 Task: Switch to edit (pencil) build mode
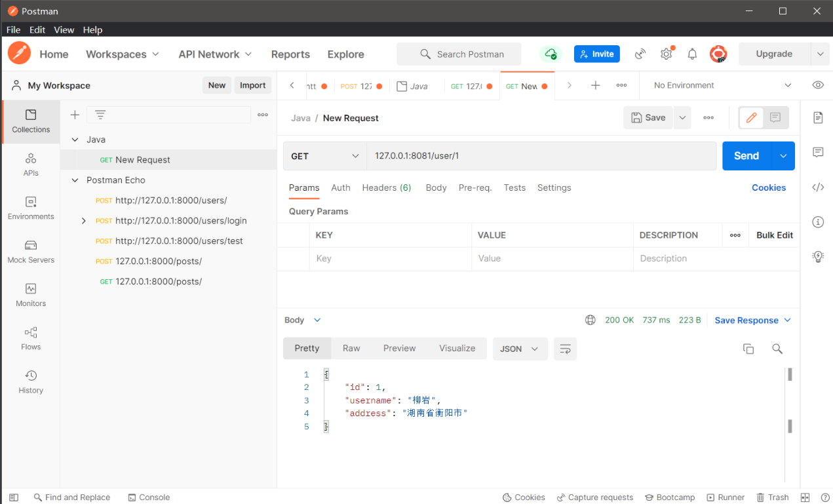point(752,118)
